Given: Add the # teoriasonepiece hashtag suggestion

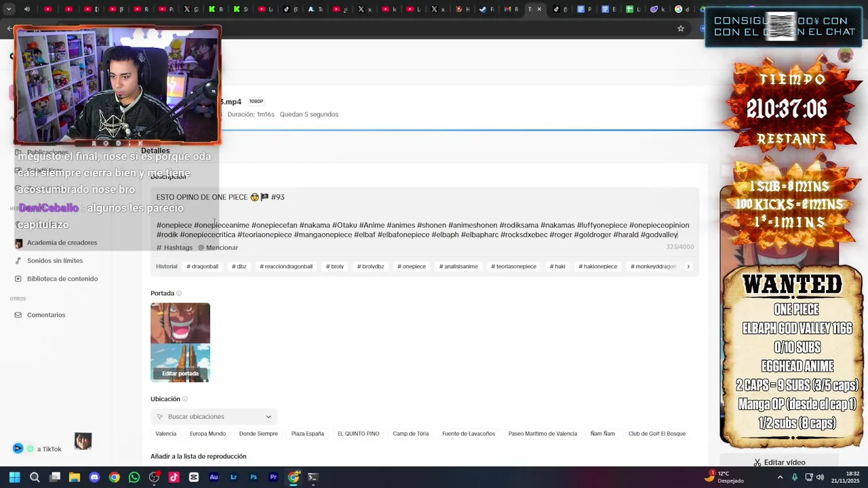Looking at the screenshot, I should (513, 266).
